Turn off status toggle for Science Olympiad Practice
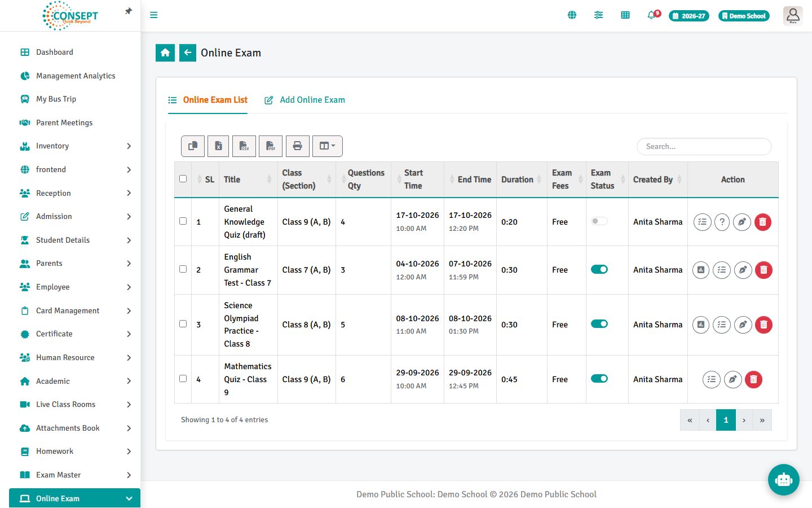 click(x=599, y=324)
